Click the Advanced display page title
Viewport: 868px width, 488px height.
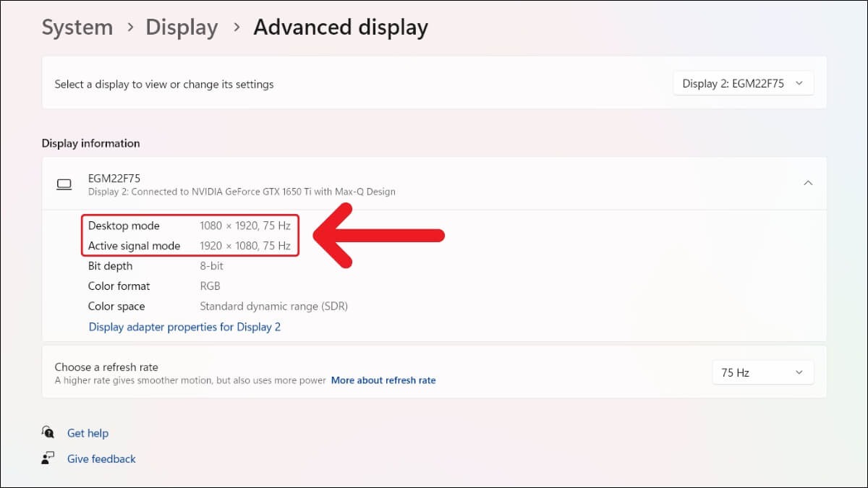(x=341, y=27)
